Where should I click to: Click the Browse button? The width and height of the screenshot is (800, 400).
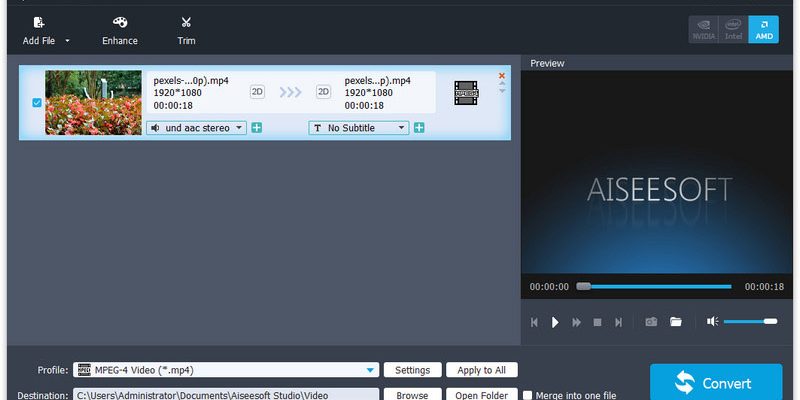(412, 395)
